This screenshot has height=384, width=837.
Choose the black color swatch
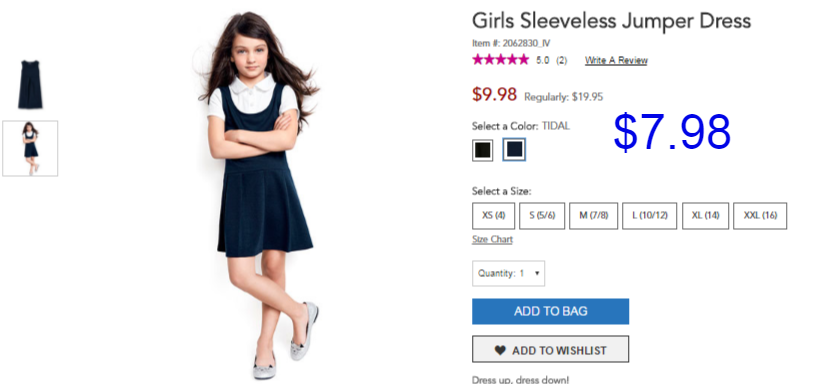point(483,150)
